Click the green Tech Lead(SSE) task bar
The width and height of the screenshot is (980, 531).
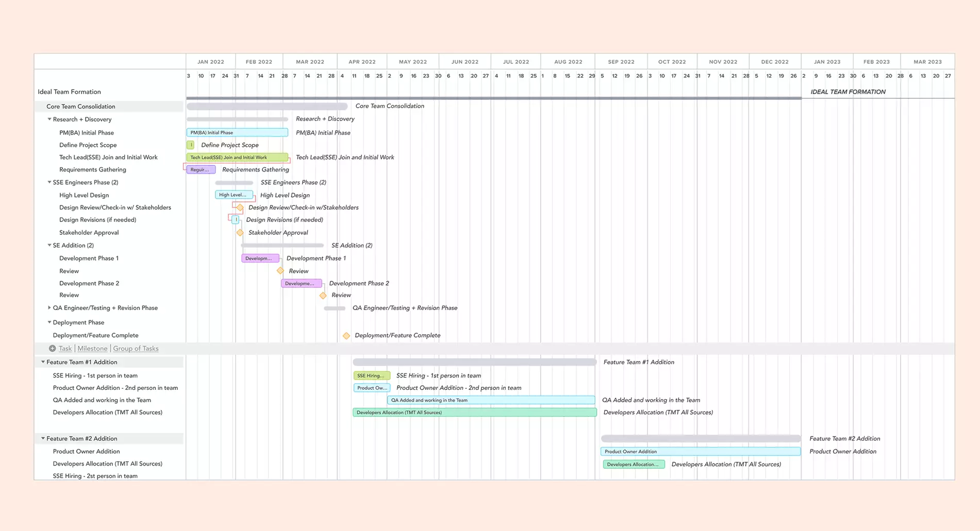point(237,158)
